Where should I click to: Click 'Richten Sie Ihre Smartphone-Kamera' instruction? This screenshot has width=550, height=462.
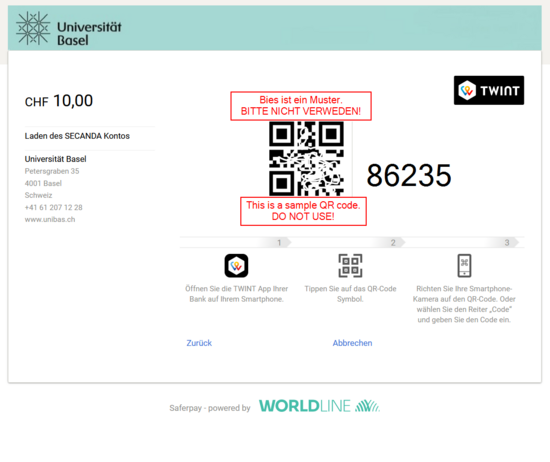click(x=464, y=304)
